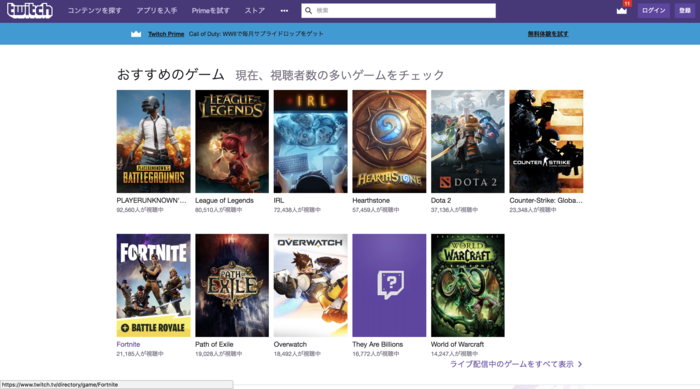
Task: Click 現在、視聴者数の多いゲームをチェック subtitle
Action: 340,75
